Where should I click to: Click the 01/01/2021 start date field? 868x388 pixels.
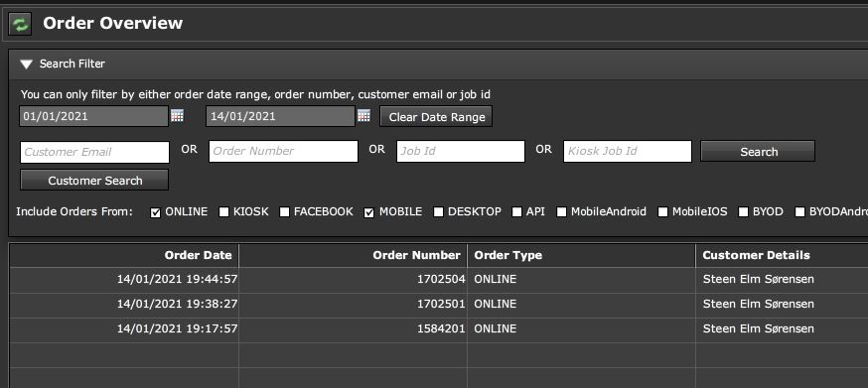click(94, 116)
